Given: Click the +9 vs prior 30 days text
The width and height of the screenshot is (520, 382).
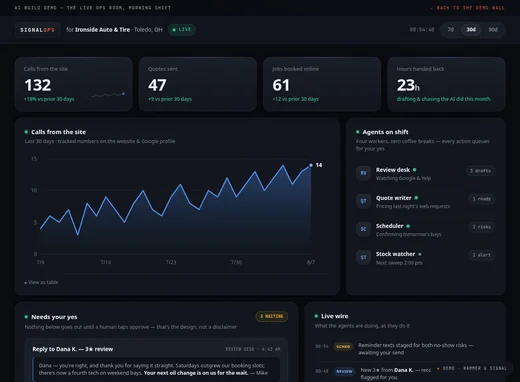Looking at the screenshot, I should pyautogui.click(x=170, y=99).
